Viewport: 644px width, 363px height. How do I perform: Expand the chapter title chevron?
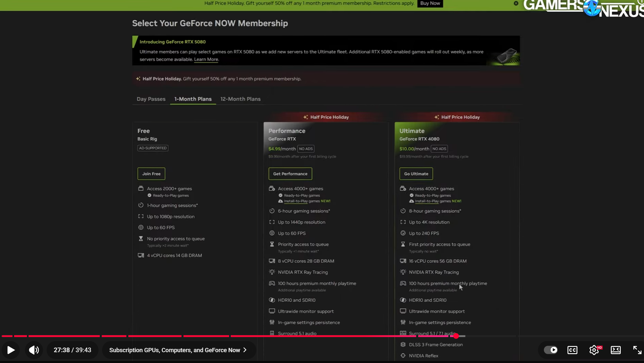coord(245,350)
